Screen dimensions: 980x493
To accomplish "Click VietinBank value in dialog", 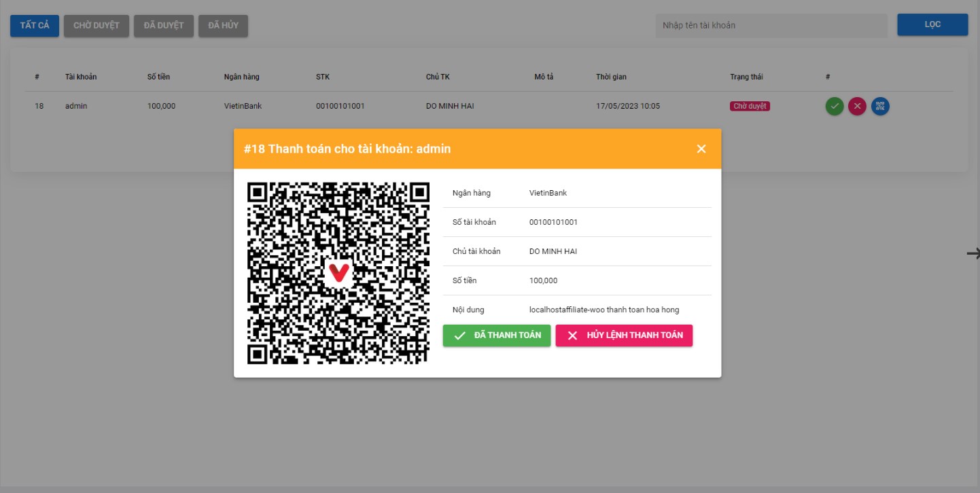I will pos(548,193).
